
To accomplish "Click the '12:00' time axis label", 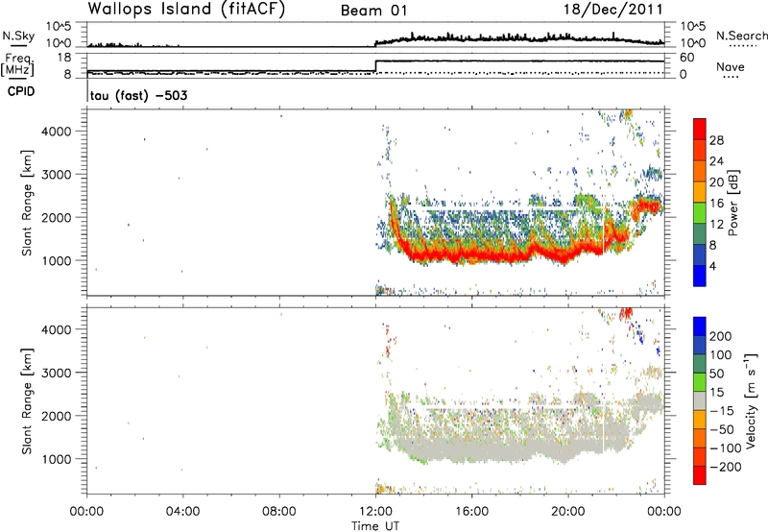I will coord(375,512).
